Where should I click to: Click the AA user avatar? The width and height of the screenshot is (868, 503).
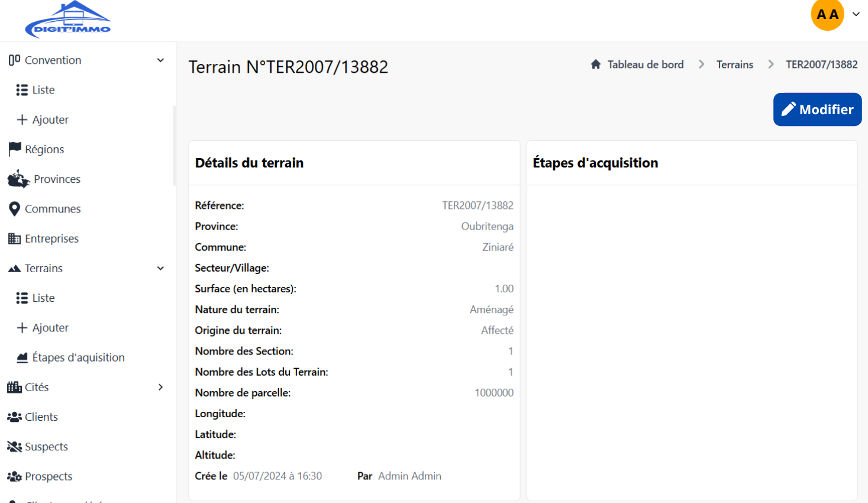tap(827, 14)
